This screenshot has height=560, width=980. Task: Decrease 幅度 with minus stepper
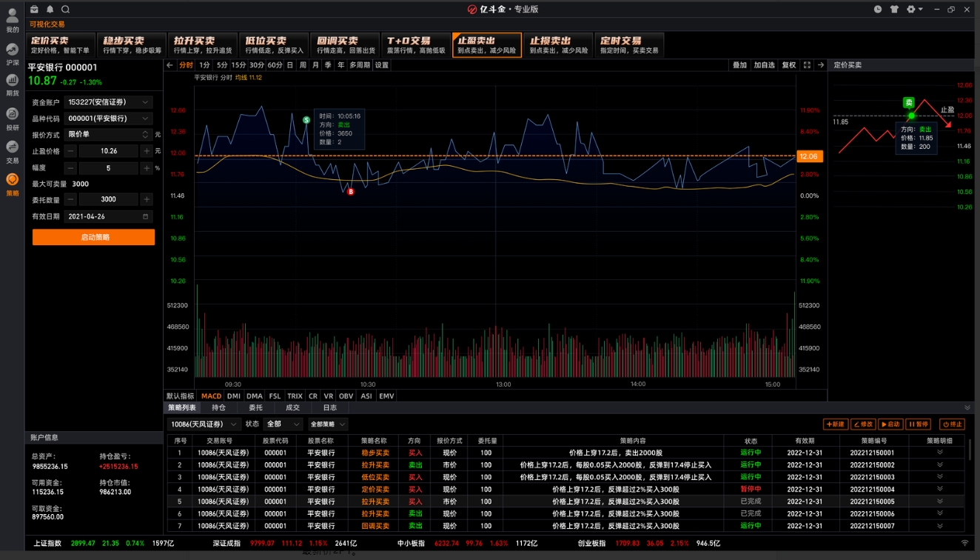pyautogui.click(x=70, y=168)
